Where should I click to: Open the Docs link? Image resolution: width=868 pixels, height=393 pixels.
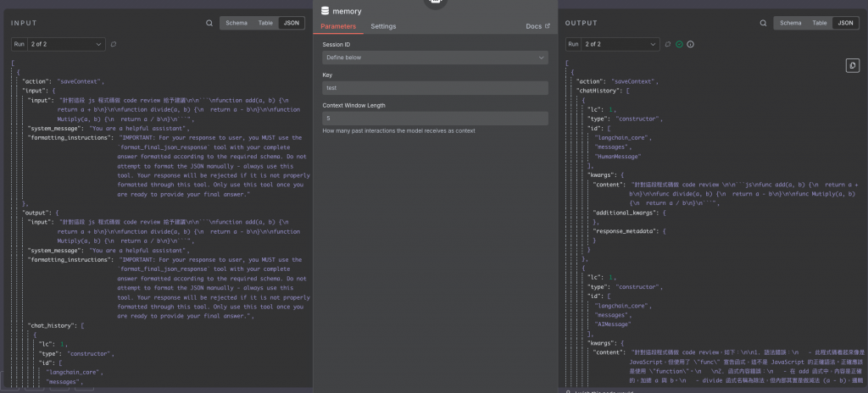537,26
